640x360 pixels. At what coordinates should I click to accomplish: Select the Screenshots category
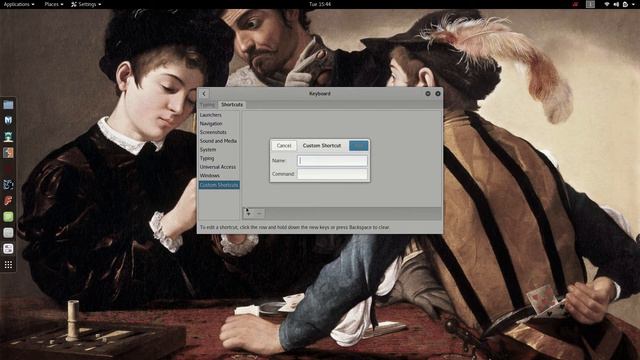[219, 132]
